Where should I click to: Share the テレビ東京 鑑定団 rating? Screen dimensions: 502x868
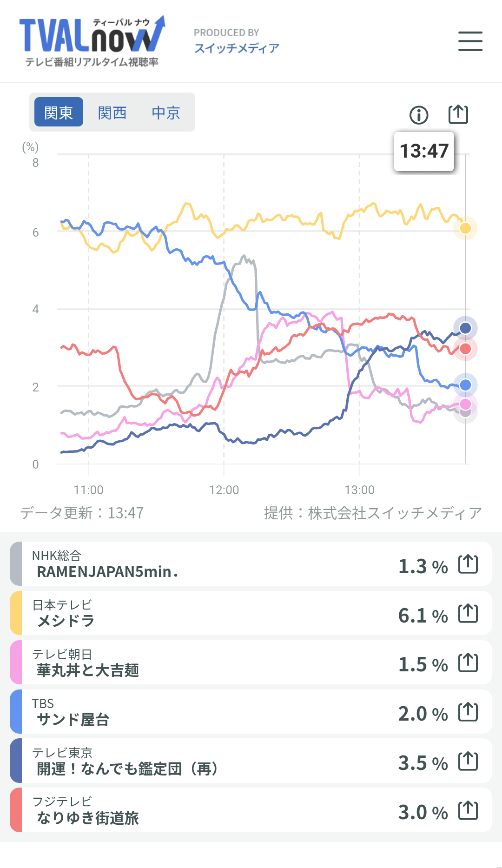pos(468,761)
